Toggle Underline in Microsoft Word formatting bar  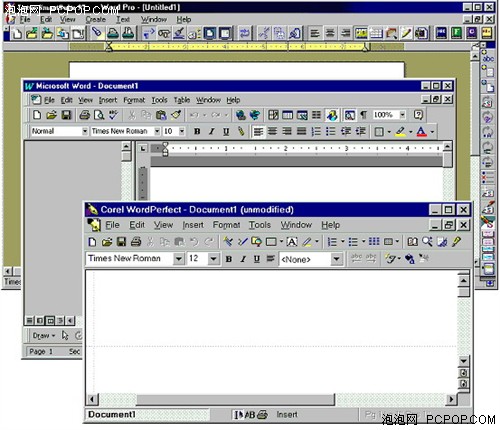click(226, 131)
